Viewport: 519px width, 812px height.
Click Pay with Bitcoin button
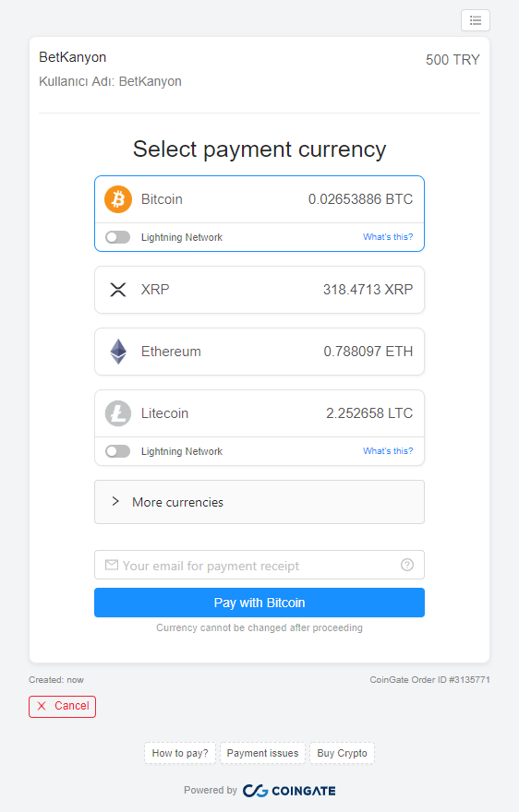pos(259,603)
